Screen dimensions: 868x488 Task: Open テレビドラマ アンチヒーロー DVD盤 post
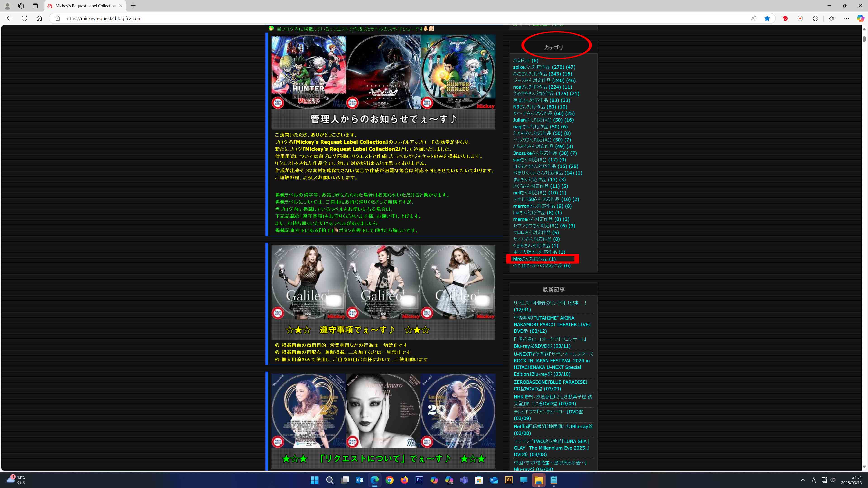click(x=548, y=415)
